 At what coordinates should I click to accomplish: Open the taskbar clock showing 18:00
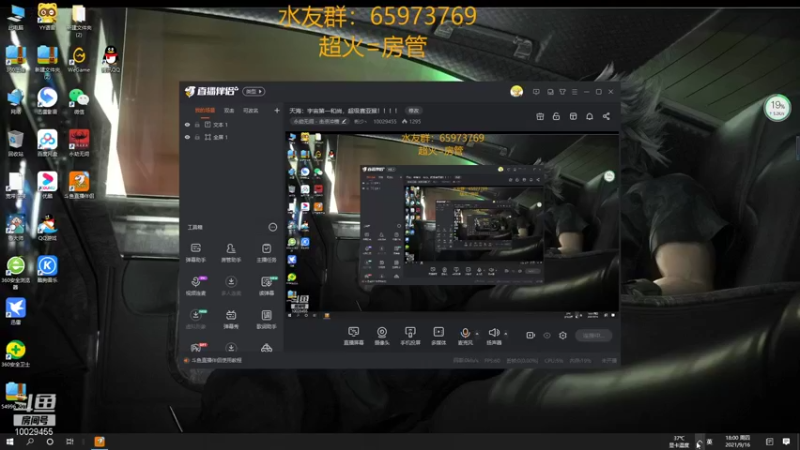[738, 441]
